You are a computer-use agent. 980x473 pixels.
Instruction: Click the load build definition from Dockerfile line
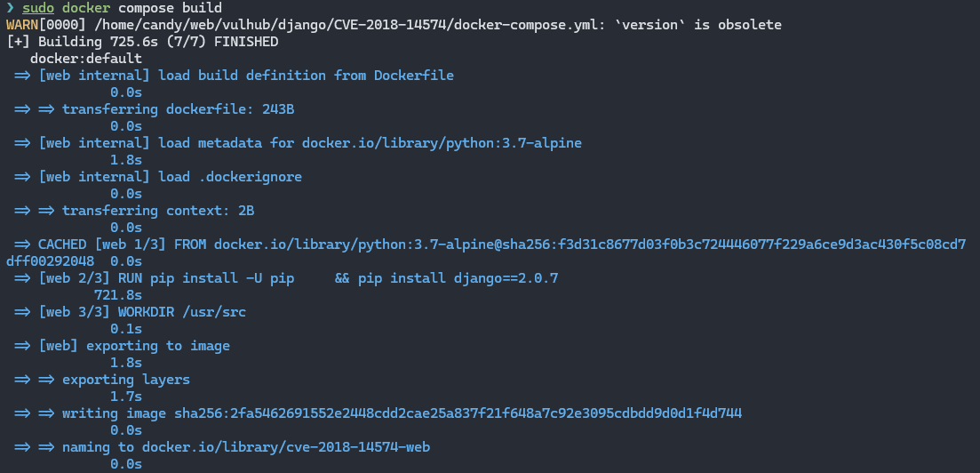(x=246, y=76)
